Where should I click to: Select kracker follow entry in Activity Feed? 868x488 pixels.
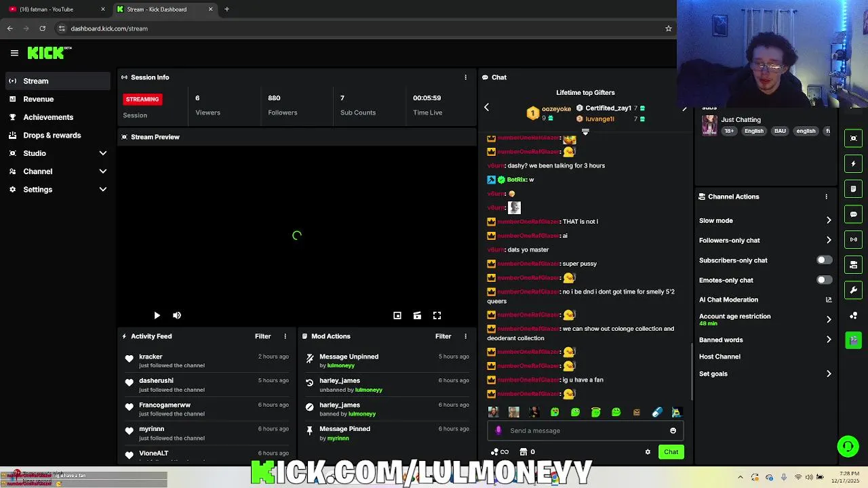pos(207,361)
